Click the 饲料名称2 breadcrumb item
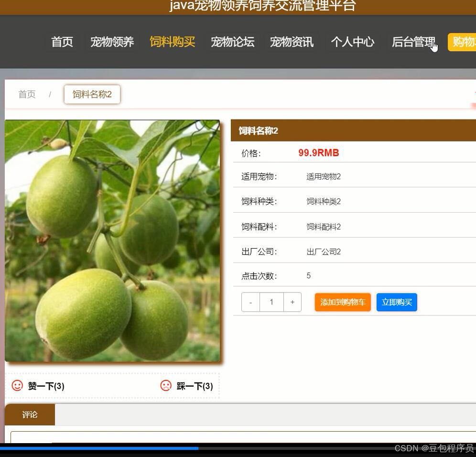476x457 pixels. pos(92,94)
